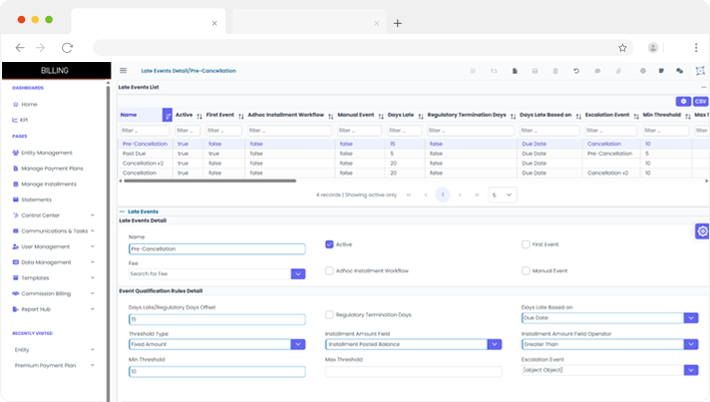Sort by the Active column

pyautogui.click(x=199, y=116)
